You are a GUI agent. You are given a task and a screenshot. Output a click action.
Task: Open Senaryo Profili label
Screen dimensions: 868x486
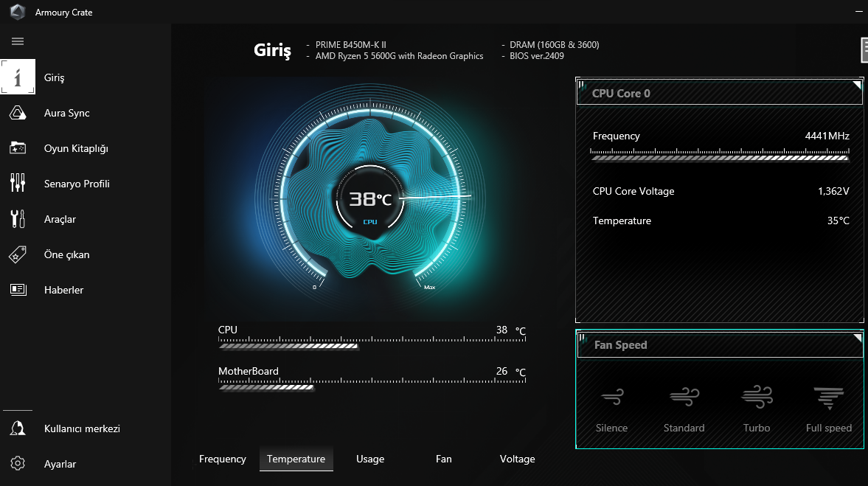[77, 184]
